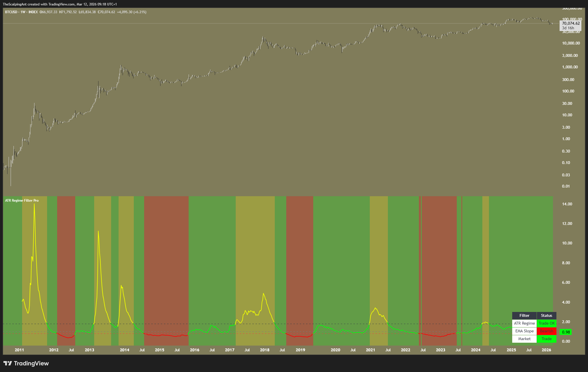Click the 10,000.00 price axis label
Viewport: 588px width, 372px height.
[x=571, y=43]
